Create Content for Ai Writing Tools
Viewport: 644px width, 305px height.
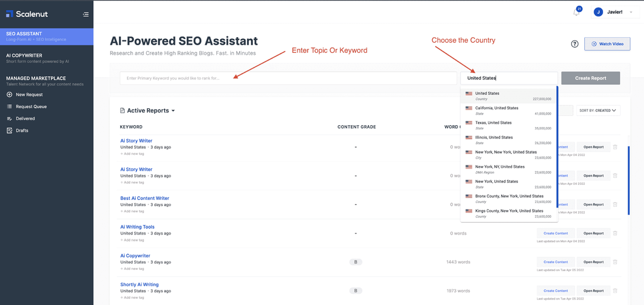(556, 233)
